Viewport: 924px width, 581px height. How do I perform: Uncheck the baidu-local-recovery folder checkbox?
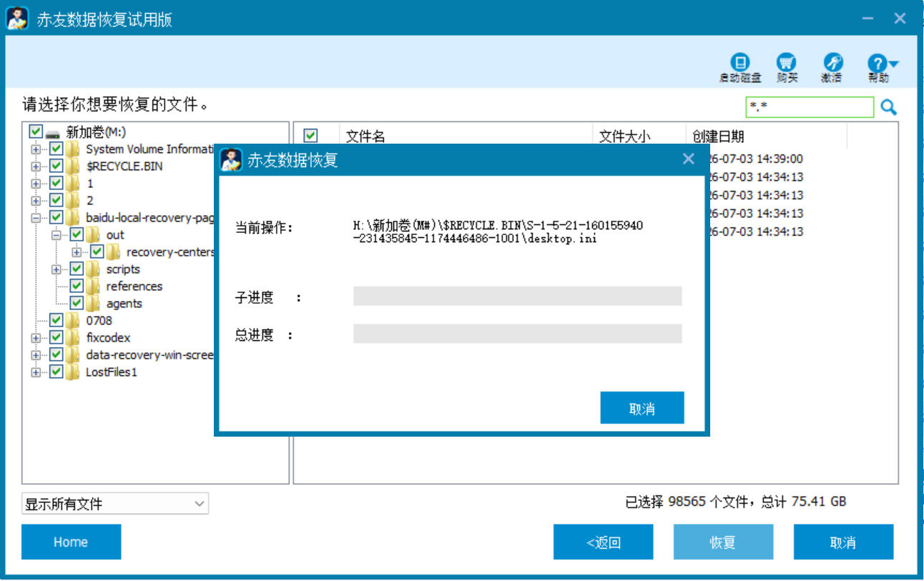[x=56, y=218]
